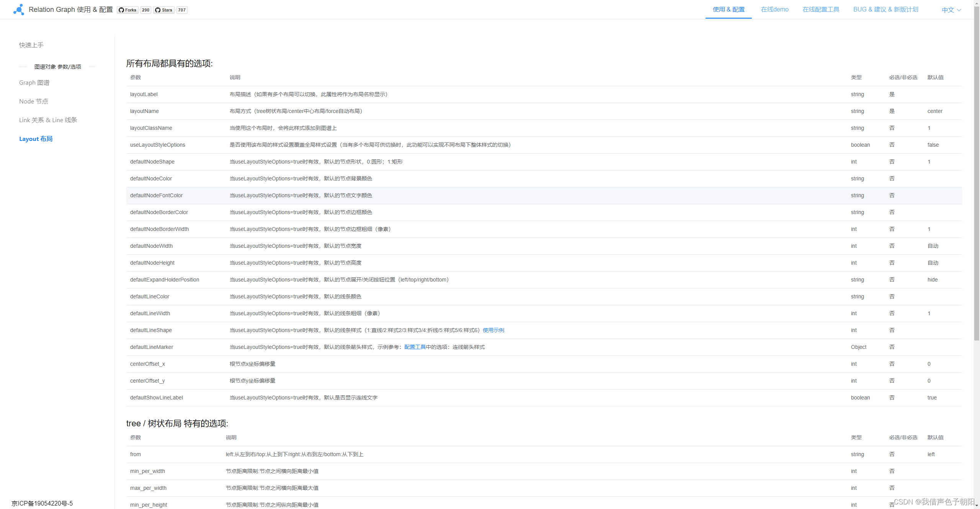Click the GitHub octocat icon beside Stars

[157, 10]
